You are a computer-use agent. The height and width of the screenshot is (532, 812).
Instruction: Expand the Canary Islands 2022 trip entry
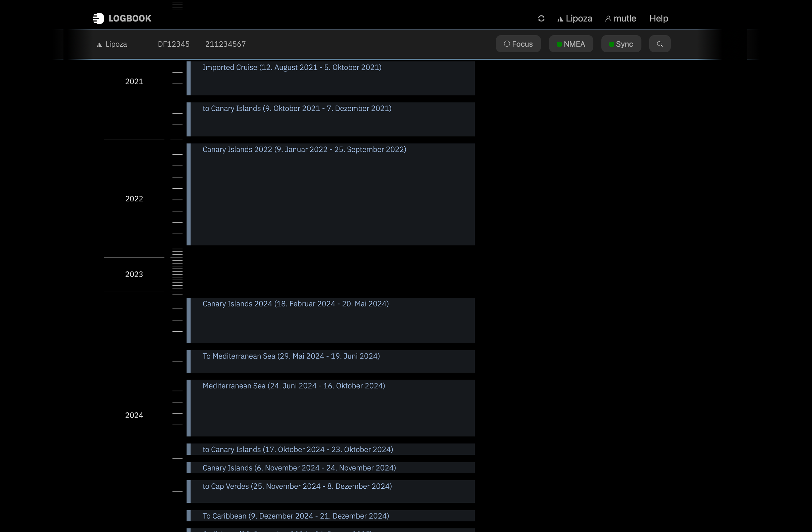point(304,149)
